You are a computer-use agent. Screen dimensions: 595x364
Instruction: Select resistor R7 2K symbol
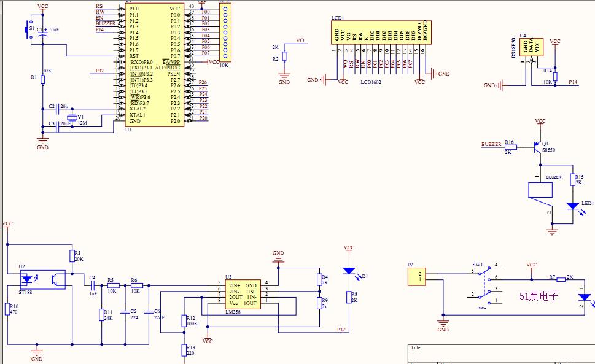(x=561, y=280)
